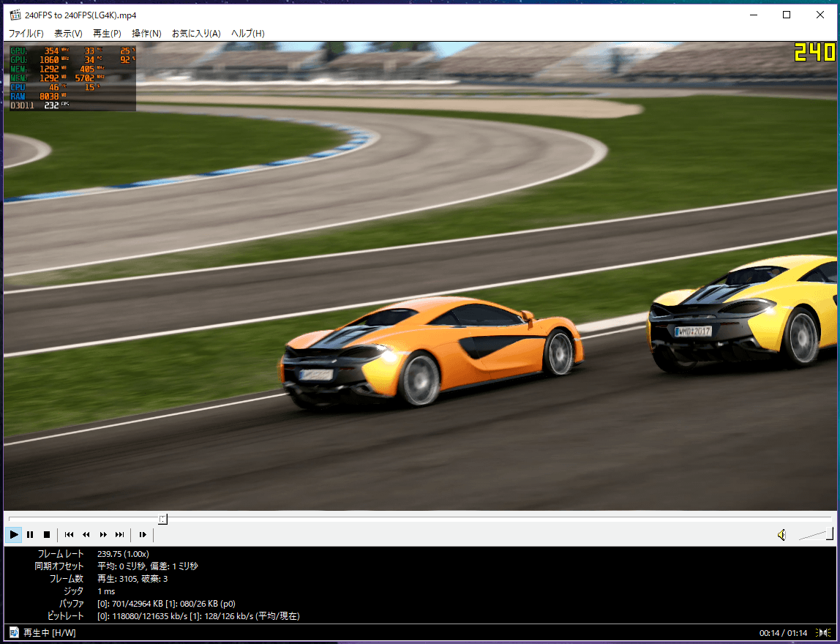The height and width of the screenshot is (644, 840).
Task: Click the 再生中 [H/W] status text
Action: [50, 633]
